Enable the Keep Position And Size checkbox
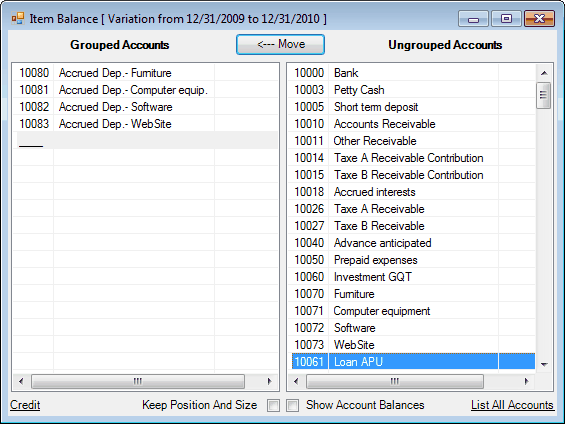The height and width of the screenshot is (424, 565). point(273,405)
